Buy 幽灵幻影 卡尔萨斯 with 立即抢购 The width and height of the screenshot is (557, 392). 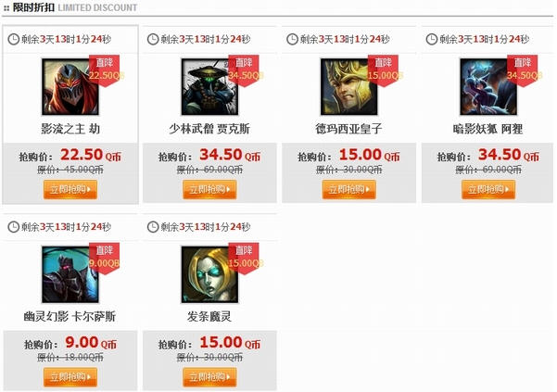tap(70, 377)
